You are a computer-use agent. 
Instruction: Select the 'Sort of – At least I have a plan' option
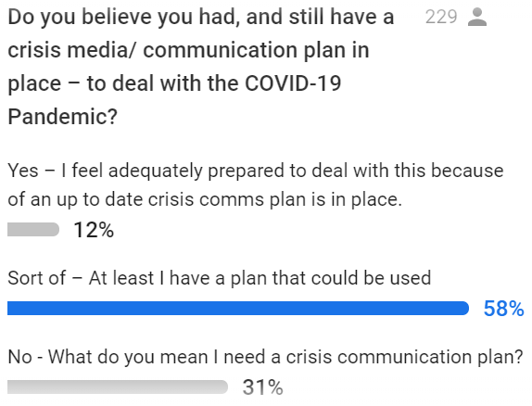point(219,278)
